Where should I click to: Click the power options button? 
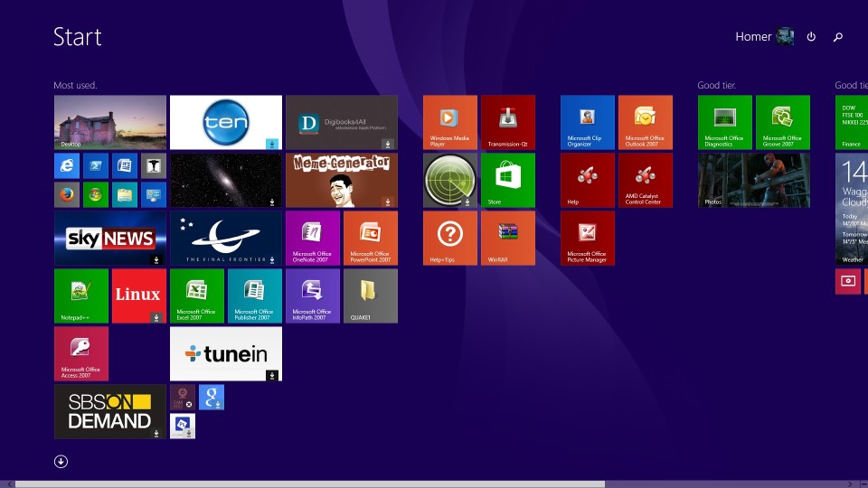[811, 36]
